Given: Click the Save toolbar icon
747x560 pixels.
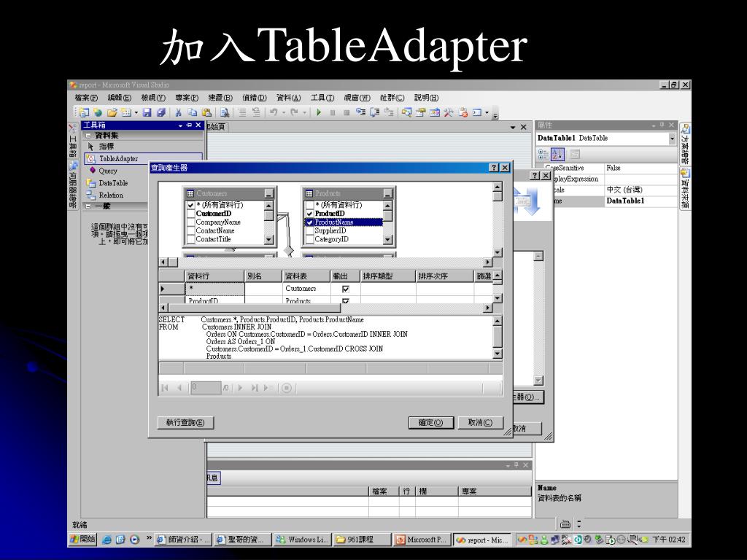Looking at the screenshot, I should [x=147, y=112].
